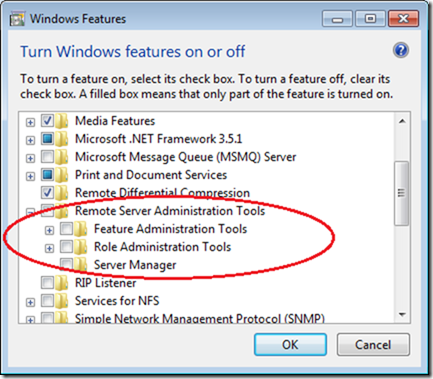433x379 pixels.
Task: Enable the Services for NFS checkbox
Action: click(47, 300)
